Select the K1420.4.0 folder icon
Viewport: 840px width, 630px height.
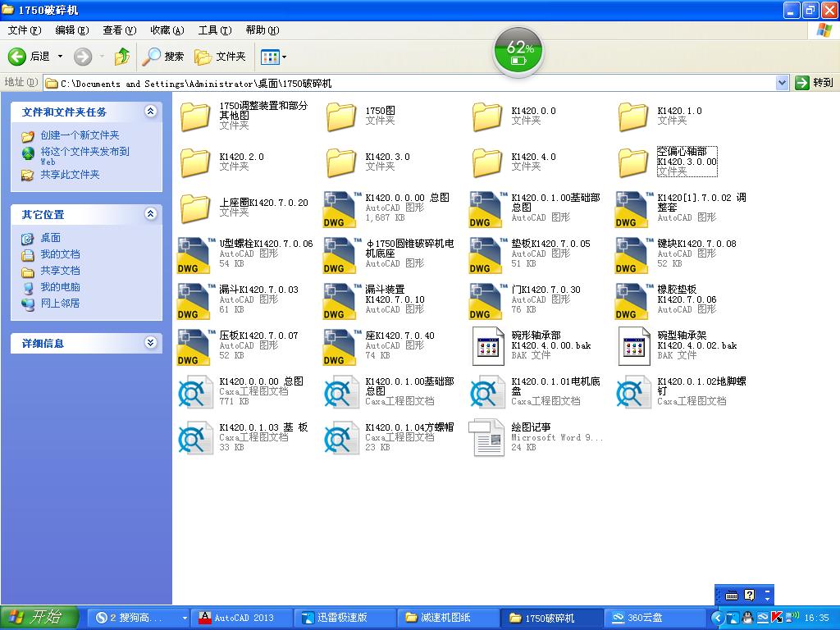coord(487,162)
